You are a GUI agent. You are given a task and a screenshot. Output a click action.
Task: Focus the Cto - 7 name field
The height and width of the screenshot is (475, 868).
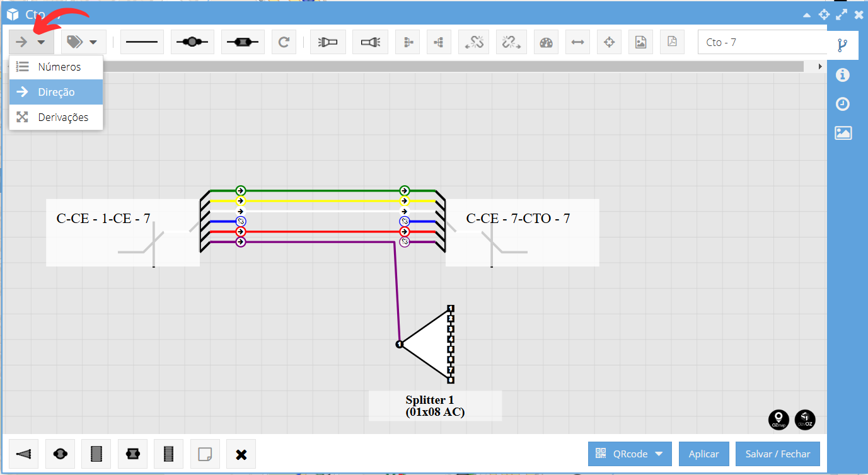pyautogui.click(x=762, y=42)
